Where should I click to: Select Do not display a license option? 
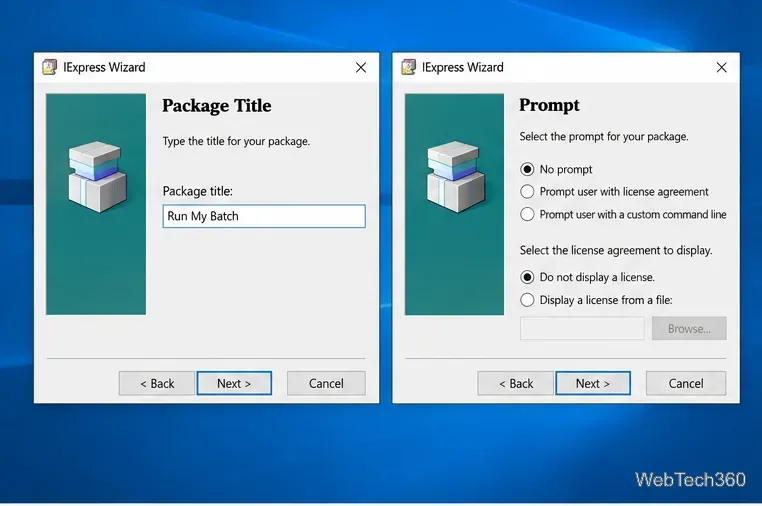[x=527, y=277]
